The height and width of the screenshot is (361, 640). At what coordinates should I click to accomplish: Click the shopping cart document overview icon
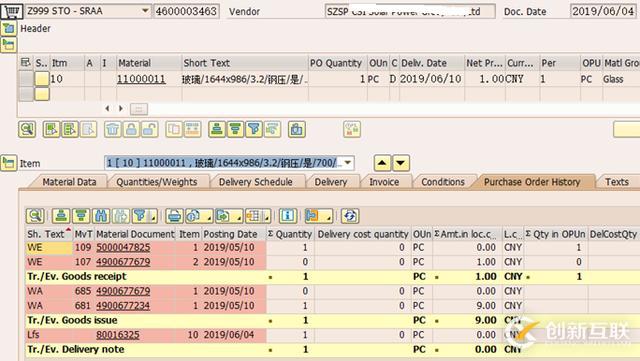(11, 11)
